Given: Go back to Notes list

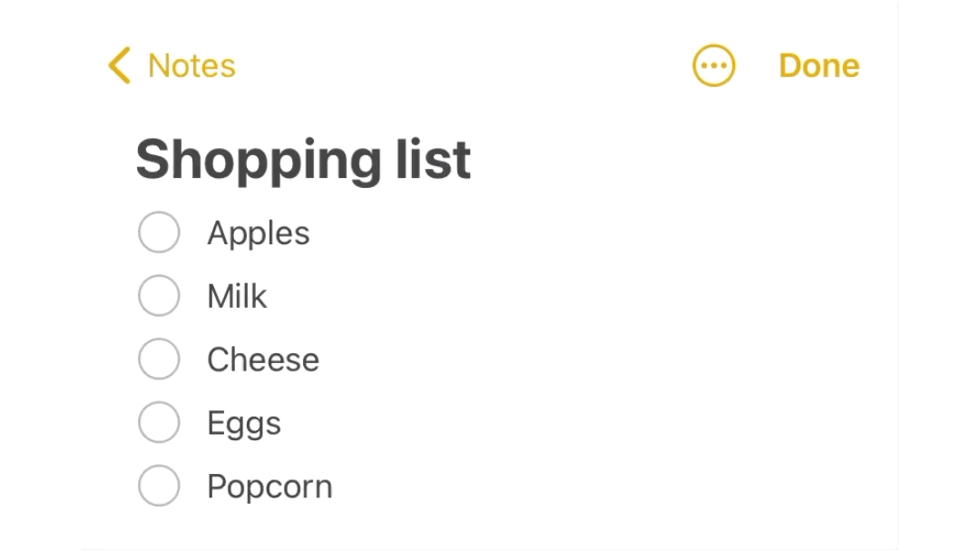Looking at the screenshot, I should (x=191, y=65).
